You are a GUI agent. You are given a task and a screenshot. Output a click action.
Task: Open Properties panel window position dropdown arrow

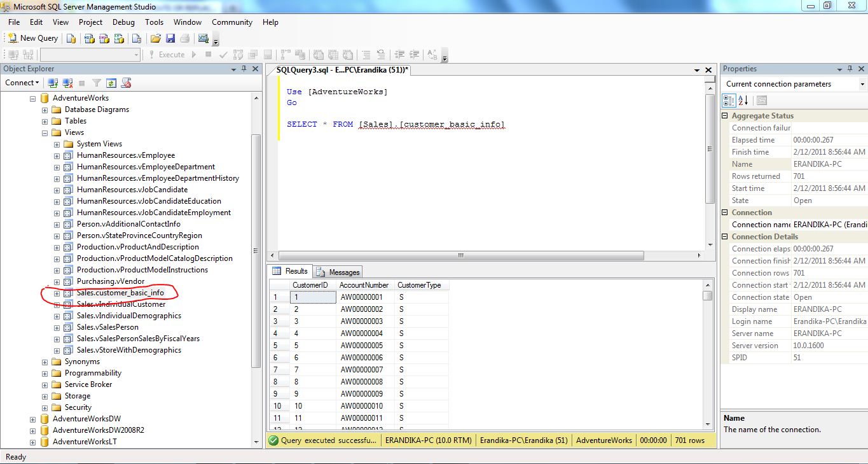pyautogui.click(x=839, y=69)
